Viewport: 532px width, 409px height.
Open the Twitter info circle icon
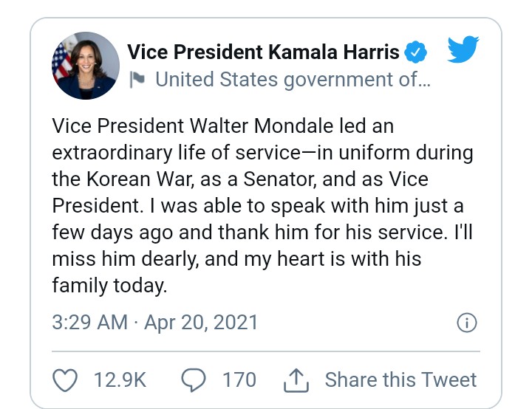467,323
